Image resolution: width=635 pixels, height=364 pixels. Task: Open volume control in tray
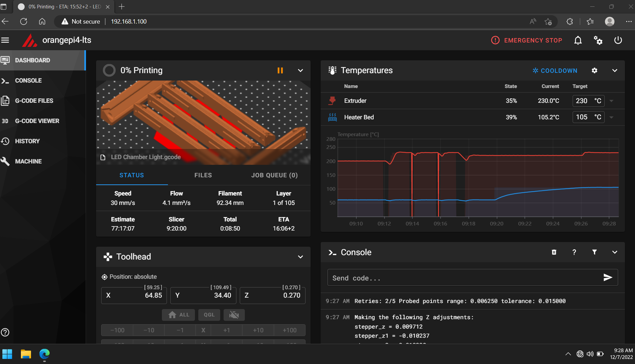(590, 354)
